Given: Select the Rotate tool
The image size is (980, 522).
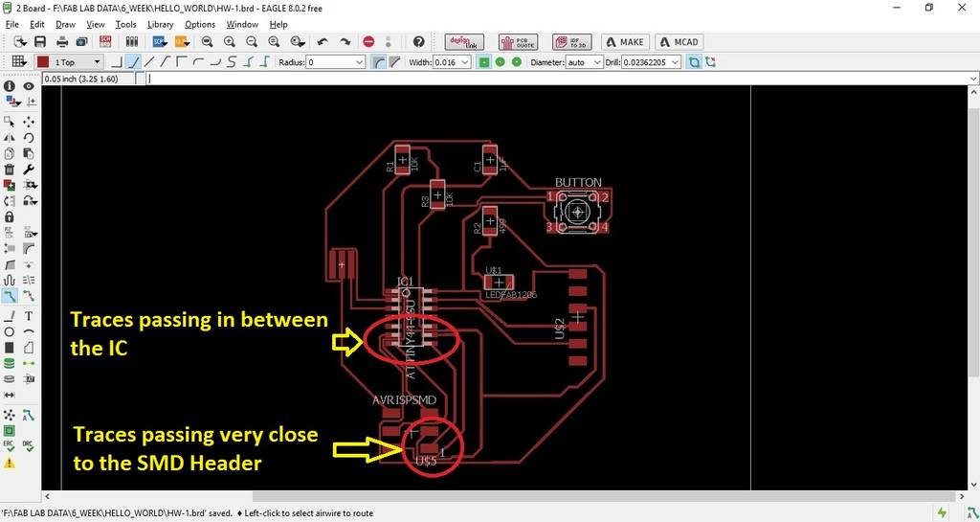Looking at the screenshot, I should pos(29,138).
